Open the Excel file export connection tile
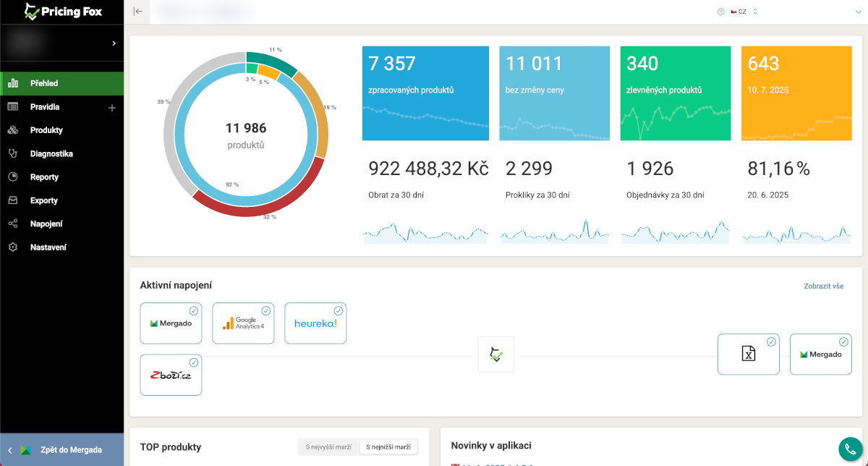868x466 pixels. click(x=748, y=354)
